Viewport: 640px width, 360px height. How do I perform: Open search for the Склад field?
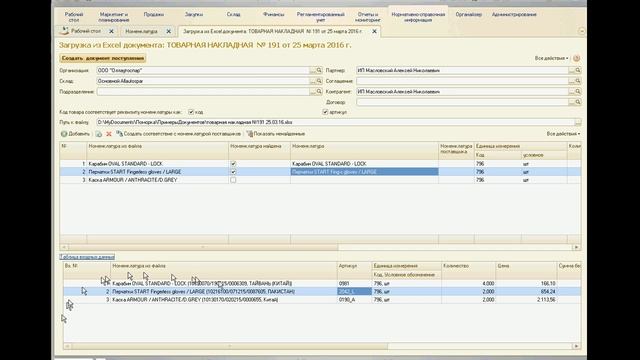coord(319,81)
